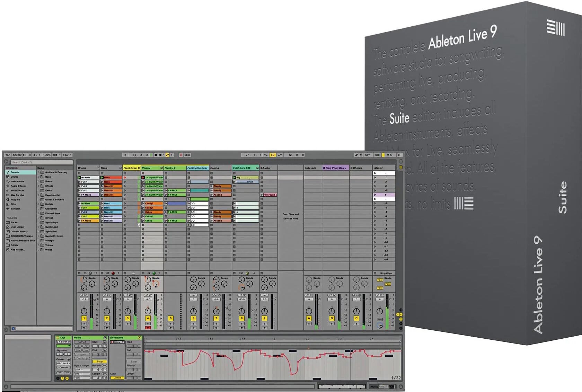Click the TAP tempo button
Screen dimensions: 582x392
click(8, 155)
